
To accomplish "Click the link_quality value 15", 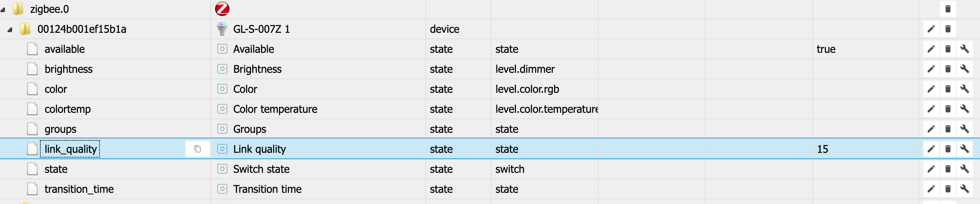I will (823, 149).
